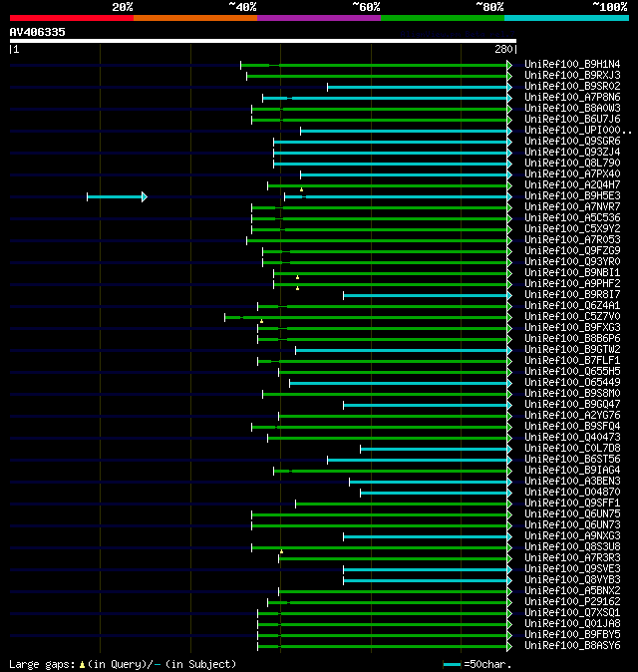Select the UniRef100_Q8L790 label
638x672 pixels.
point(572,163)
